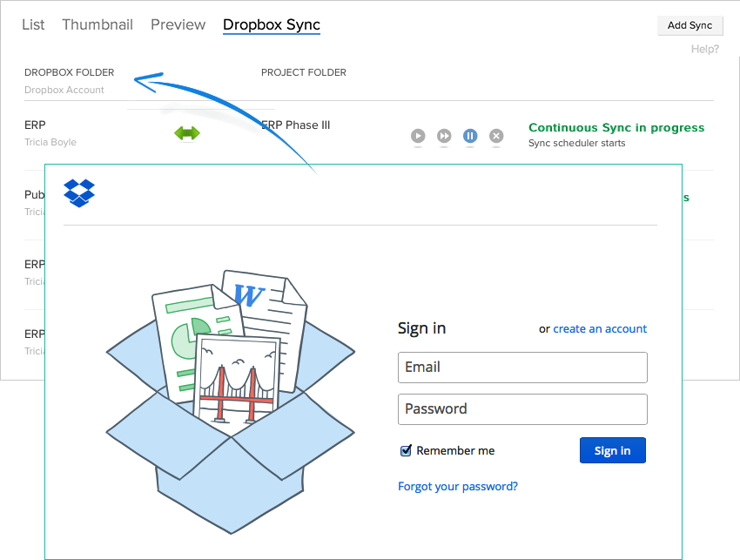Click into the Password field
The image size is (740, 560).
pos(522,409)
